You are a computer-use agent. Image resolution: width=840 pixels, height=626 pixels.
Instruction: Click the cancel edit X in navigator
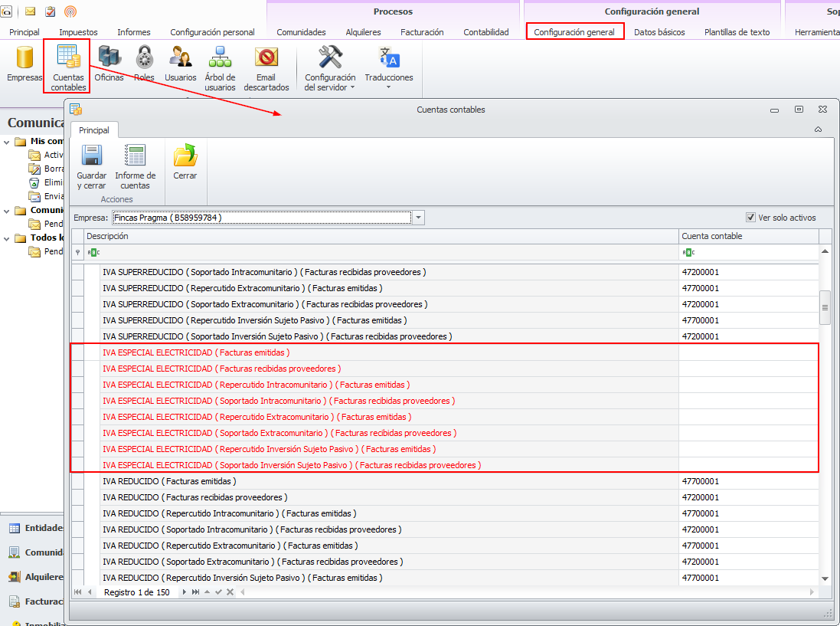230,592
